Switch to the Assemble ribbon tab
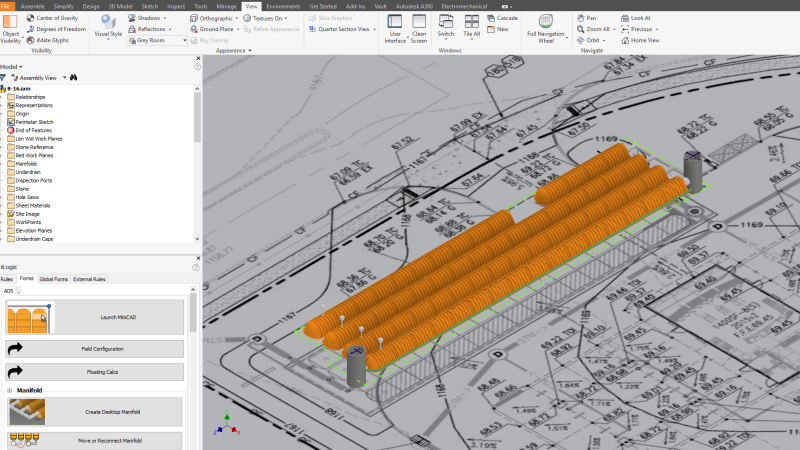800x450 pixels. [32, 6]
